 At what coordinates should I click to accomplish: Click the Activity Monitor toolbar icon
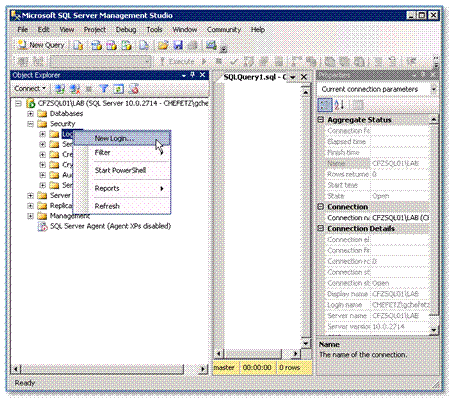(x=211, y=45)
